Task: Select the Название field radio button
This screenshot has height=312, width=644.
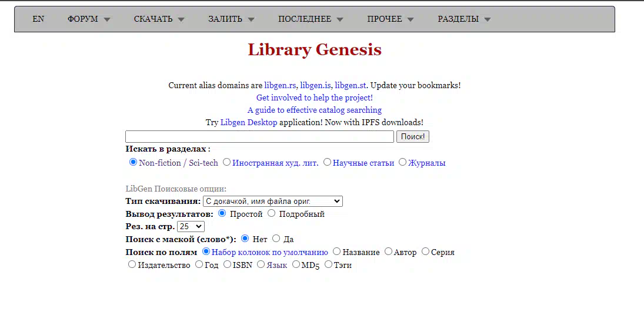Action: [x=337, y=251]
